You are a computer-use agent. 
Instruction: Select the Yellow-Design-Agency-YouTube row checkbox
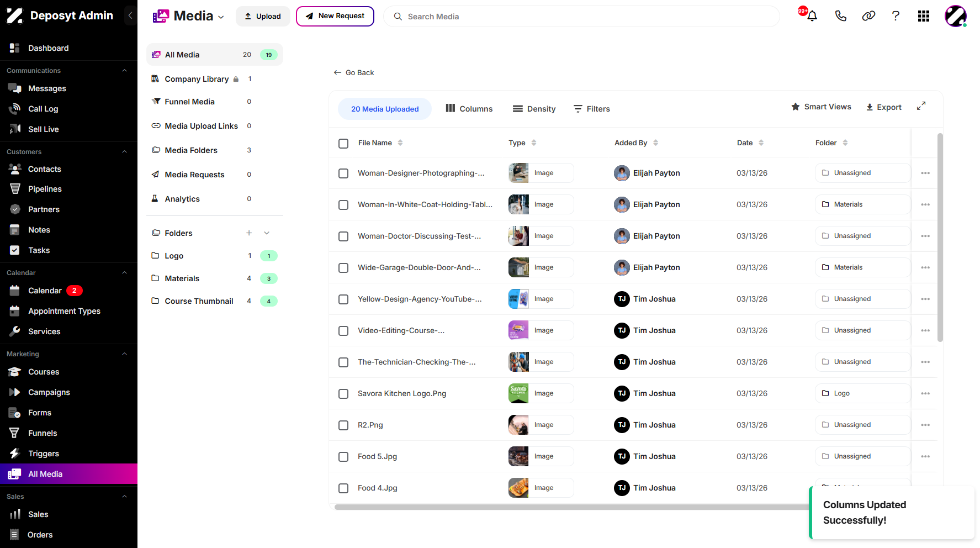[343, 299]
